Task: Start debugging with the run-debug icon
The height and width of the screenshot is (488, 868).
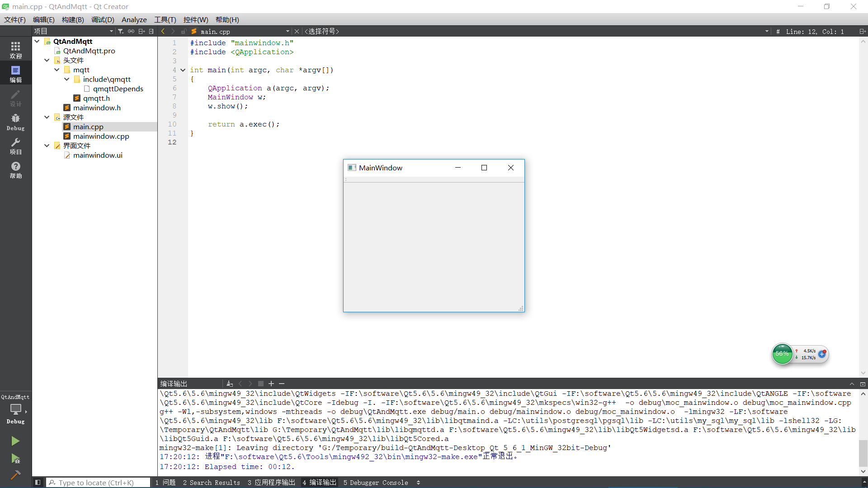Action: pyautogui.click(x=15, y=459)
